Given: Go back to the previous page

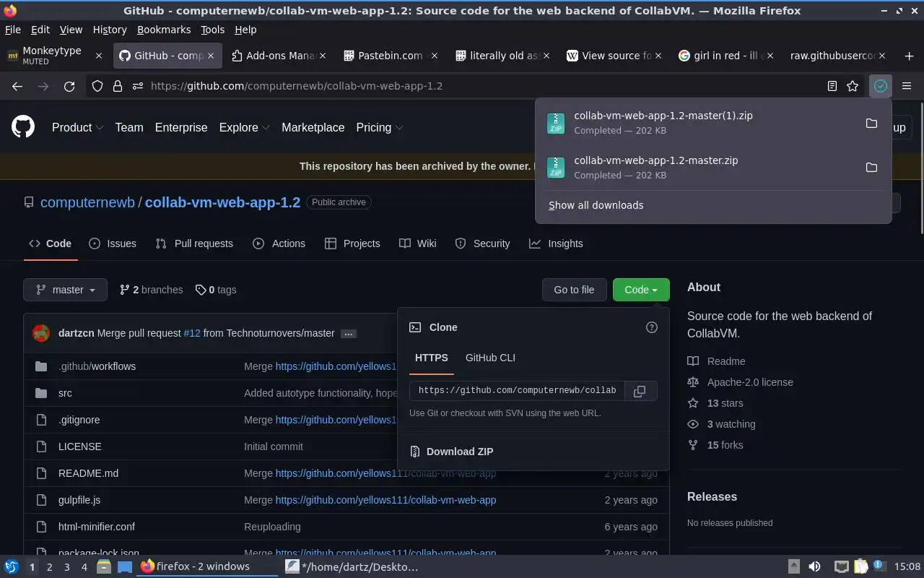Looking at the screenshot, I should point(17,86).
